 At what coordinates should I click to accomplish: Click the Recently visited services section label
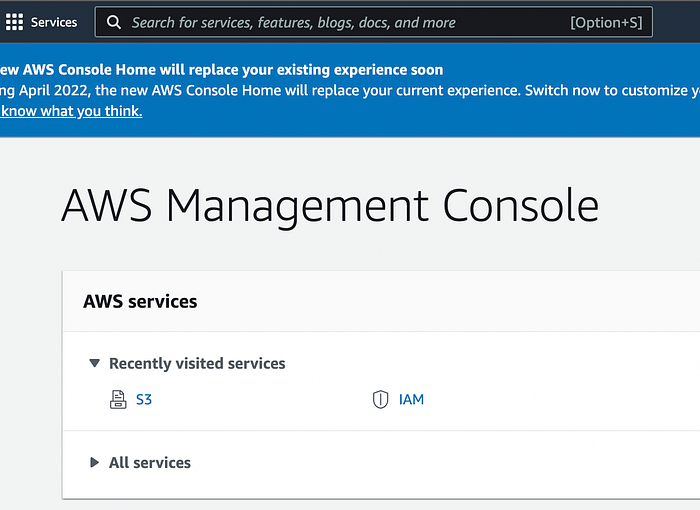[197, 364]
